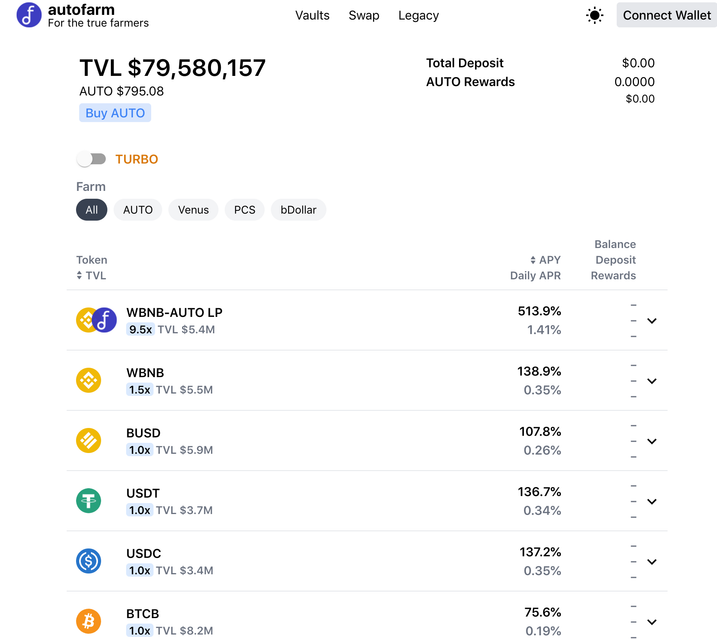Sort vaults by TVL header
The image size is (717, 640).
(91, 276)
